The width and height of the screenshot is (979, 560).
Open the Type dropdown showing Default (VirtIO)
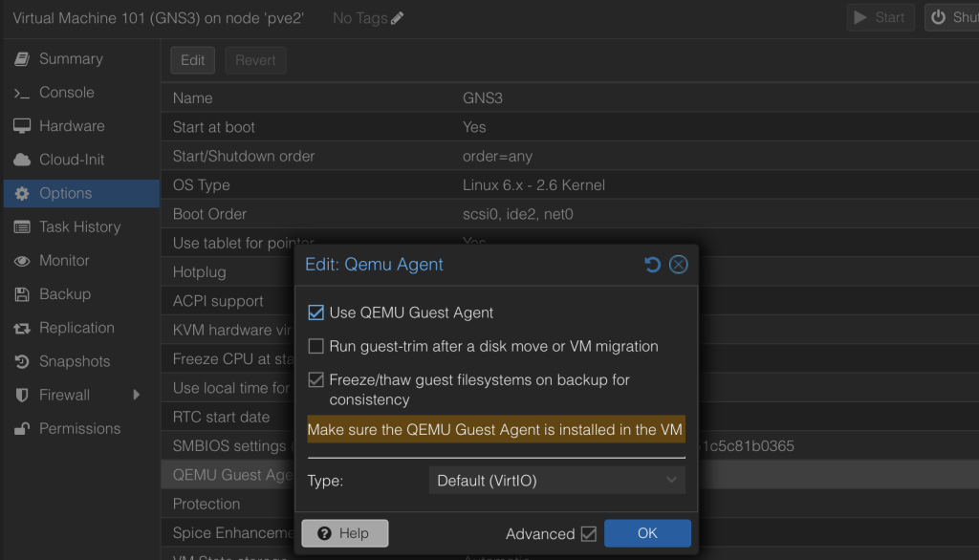tap(556, 481)
